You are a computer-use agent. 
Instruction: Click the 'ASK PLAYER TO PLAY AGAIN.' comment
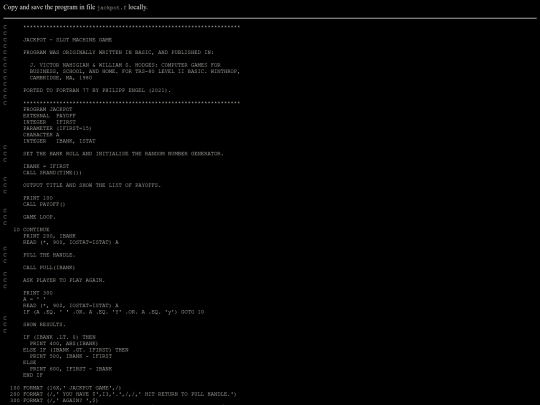[64, 280]
